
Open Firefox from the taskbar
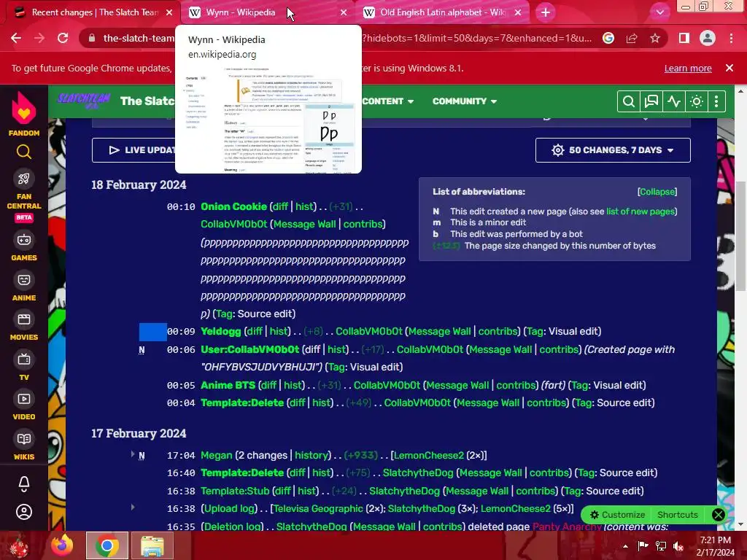tap(63, 545)
